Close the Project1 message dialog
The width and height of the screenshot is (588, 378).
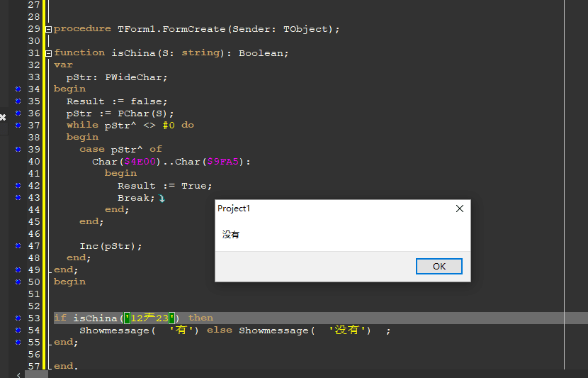[x=460, y=209]
